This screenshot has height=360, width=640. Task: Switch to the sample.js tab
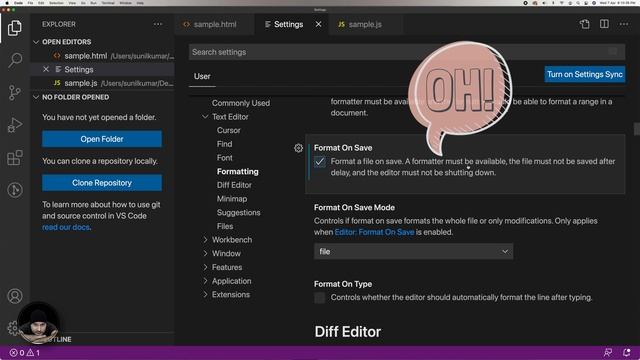coord(365,24)
